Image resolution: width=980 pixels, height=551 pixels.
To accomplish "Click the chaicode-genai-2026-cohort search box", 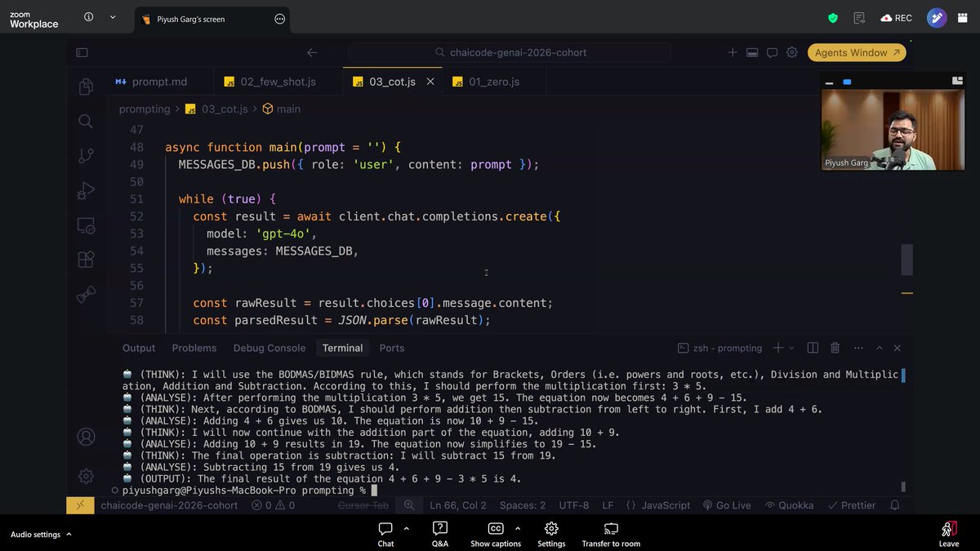I will pyautogui.click(x=510, y=52).
